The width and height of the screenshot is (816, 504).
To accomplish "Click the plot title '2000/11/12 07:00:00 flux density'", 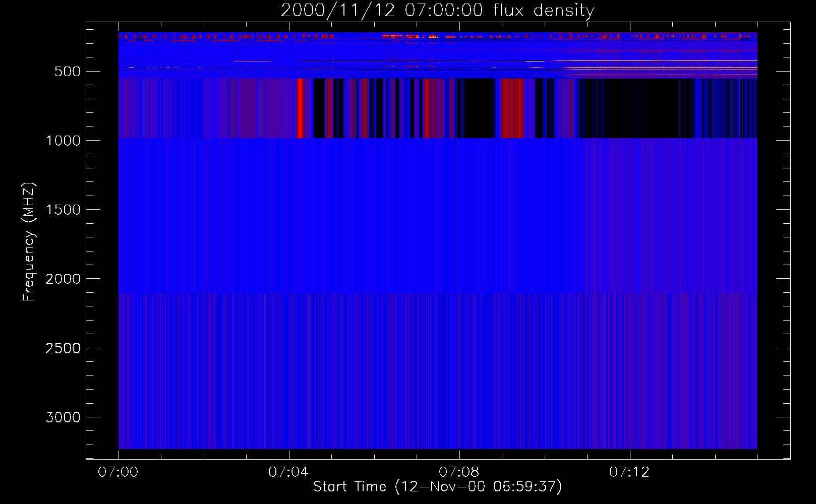I will point(437,11).
